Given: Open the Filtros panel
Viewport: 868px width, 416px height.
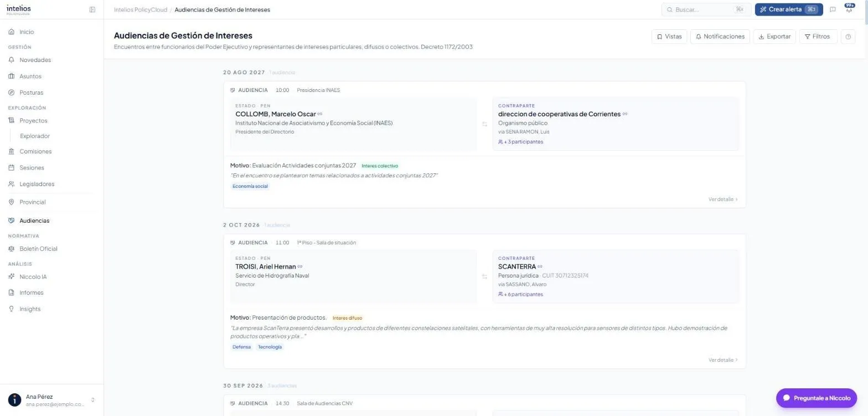Looking at the screenshot, I should (818, 37).
